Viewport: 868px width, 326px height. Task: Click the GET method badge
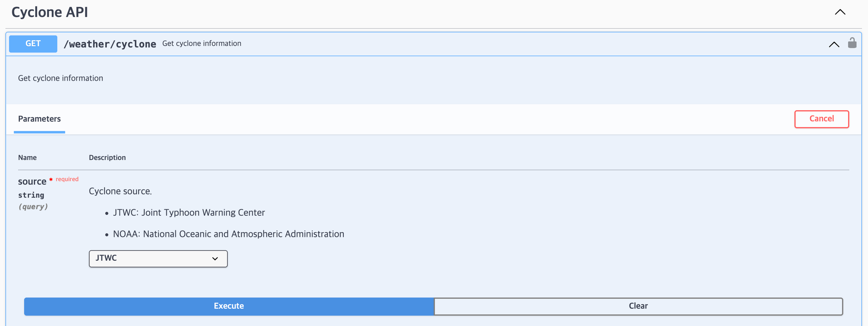click(33, 44)
